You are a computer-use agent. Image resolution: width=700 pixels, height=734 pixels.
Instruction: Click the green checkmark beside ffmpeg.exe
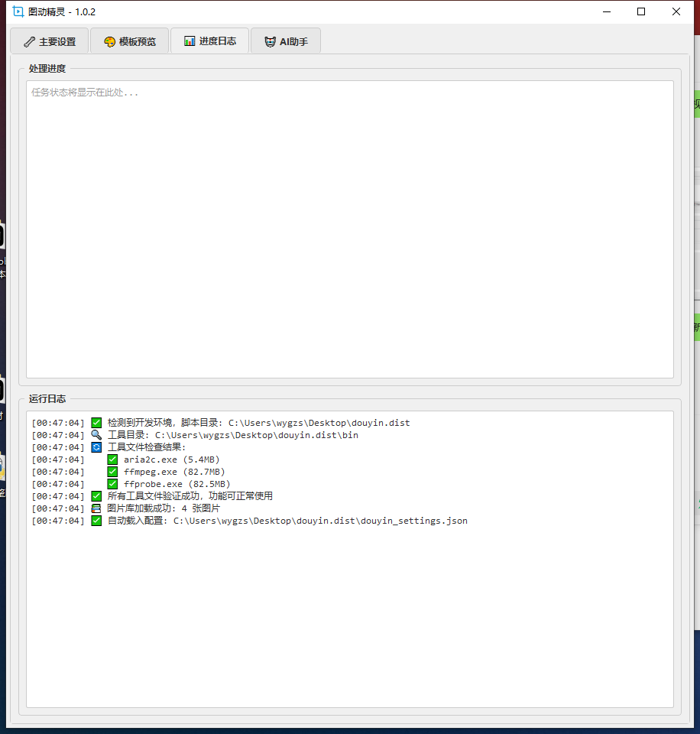tap(112, 472)
